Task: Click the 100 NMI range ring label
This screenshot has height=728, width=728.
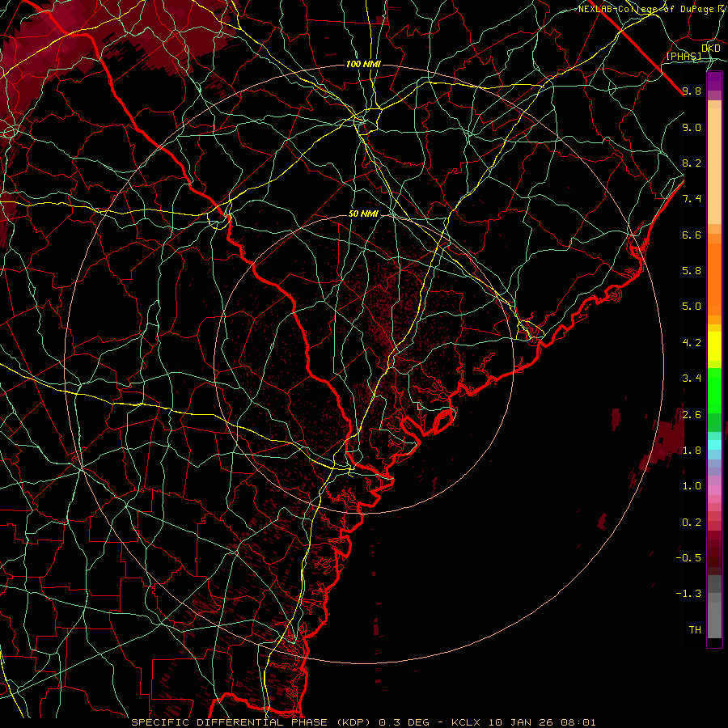Action: click(x=363, y=64)
